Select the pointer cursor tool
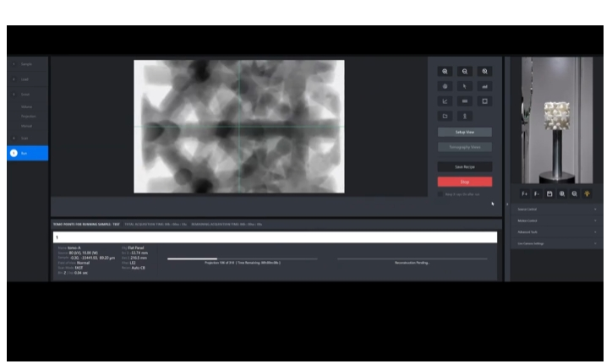Viewport: 612px width, 364px height. point(465,86)
